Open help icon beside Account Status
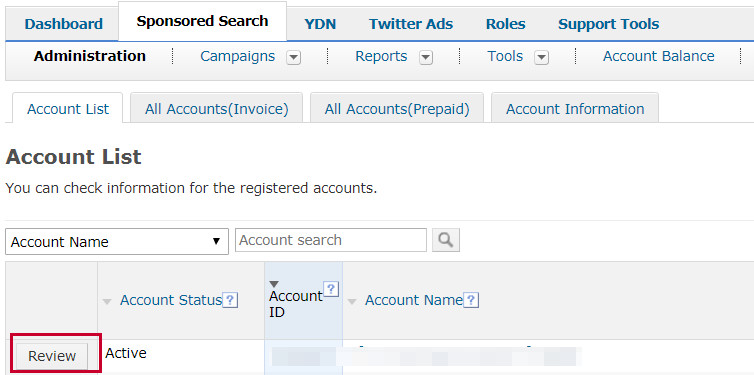This screenshot has height=375, width=754. coord(230,300)
